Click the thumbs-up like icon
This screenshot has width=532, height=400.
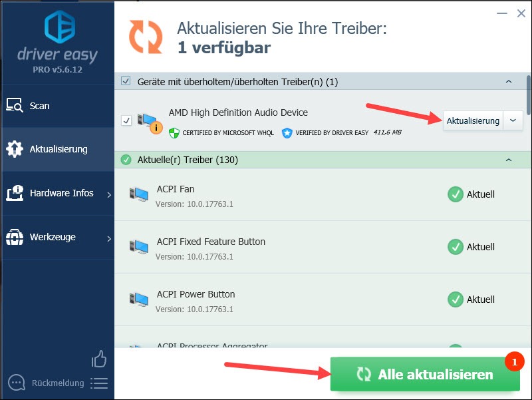(98, 359)
